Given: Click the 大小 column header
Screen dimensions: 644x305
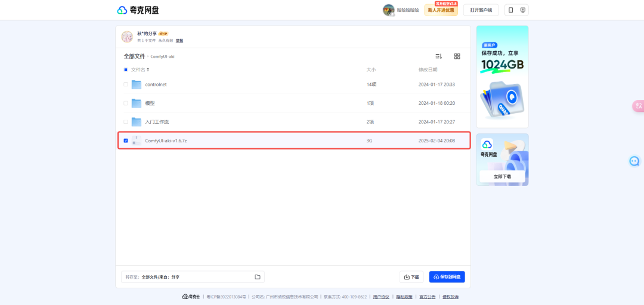Looking at the screenshot, I should coord(371,69).
